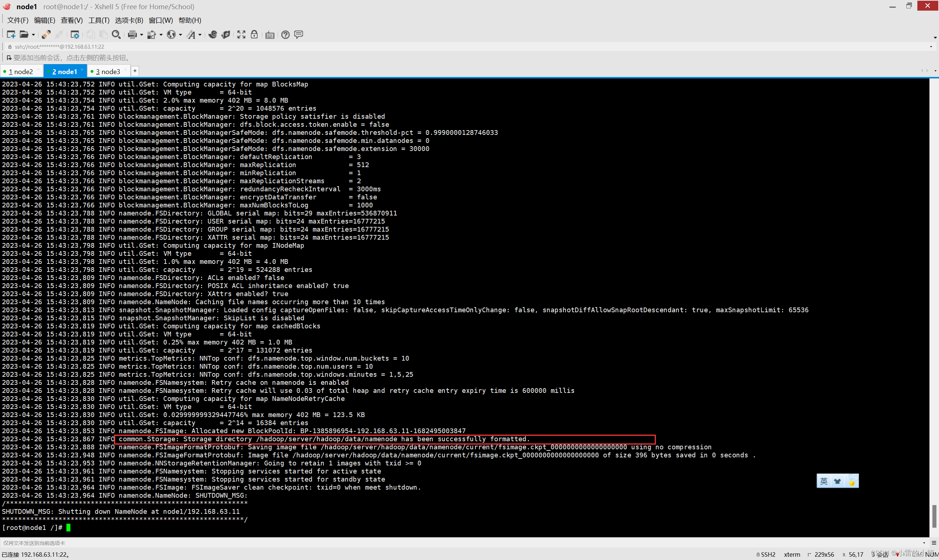Close the node1 tab
Viewport: 939px width, 560px height.
[x=82, y=69]
